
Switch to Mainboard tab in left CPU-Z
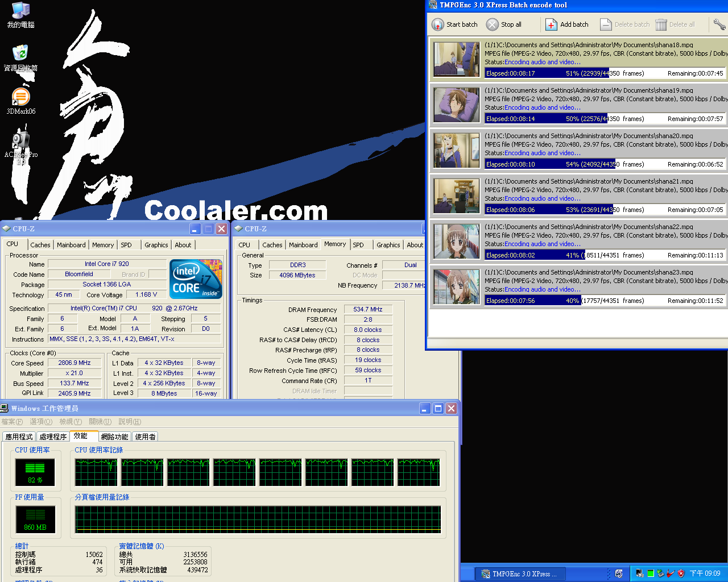[71, 245]
